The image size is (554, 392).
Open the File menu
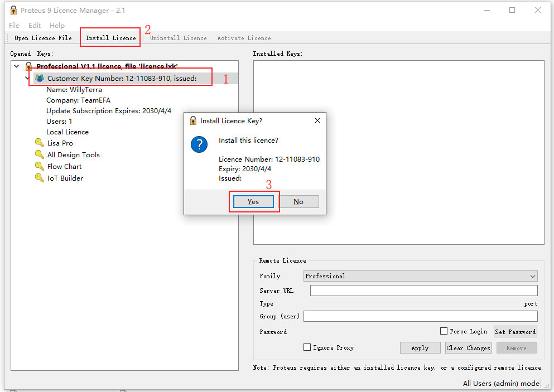click(x=14, y=26)
